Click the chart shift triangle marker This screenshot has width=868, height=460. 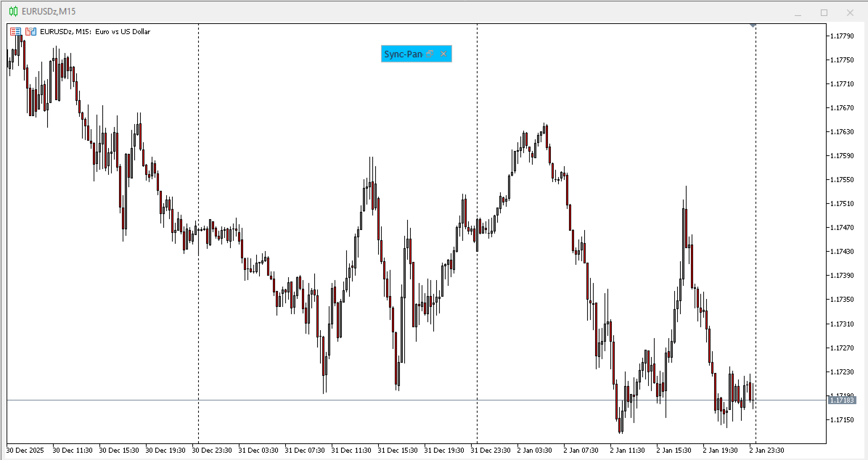[x=753, y=25]
